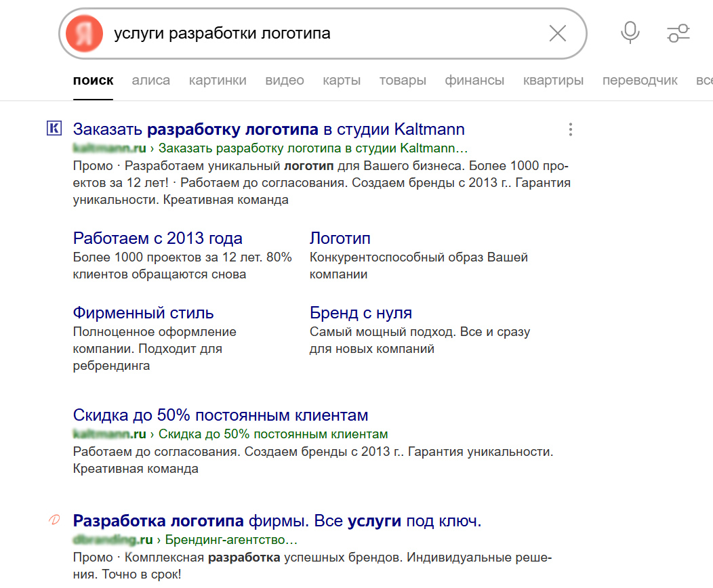Clear the search query with X icon
713x588 pixels.
(x=557, y=33)
